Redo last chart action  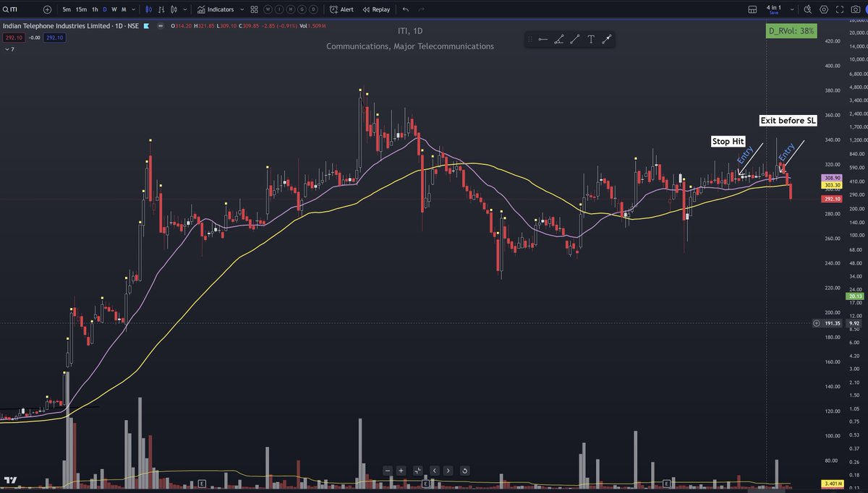coord(422,9)
